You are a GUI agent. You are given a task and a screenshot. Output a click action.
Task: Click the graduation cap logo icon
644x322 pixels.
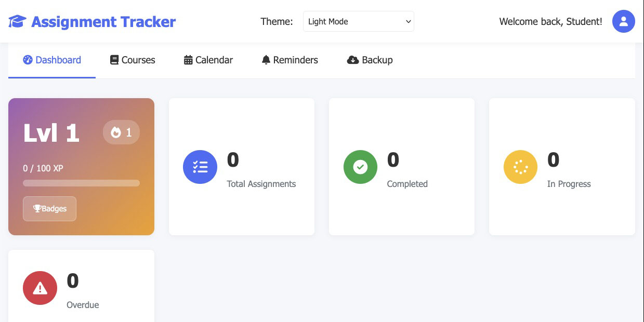[16, 21]
